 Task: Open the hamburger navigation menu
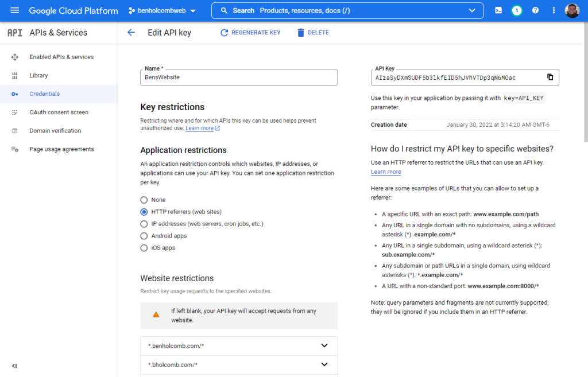point(14,10)
